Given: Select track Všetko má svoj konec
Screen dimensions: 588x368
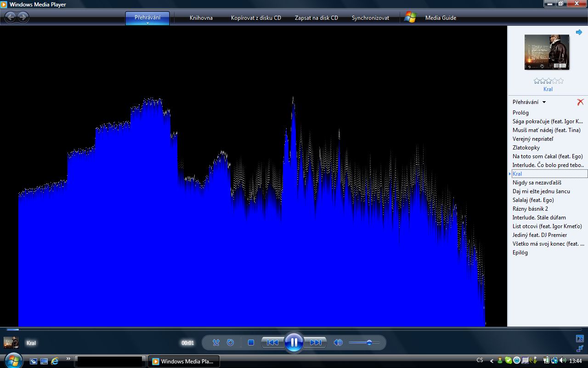Looking at the screenshot, I should 548,244.
